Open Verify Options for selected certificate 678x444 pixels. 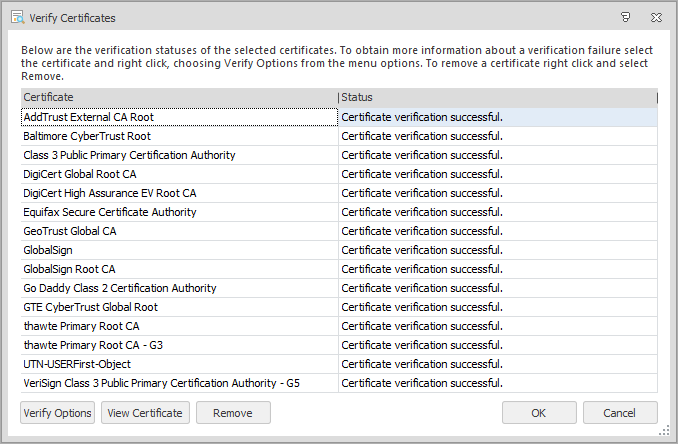pyautogui.click(x=57, y=413)
